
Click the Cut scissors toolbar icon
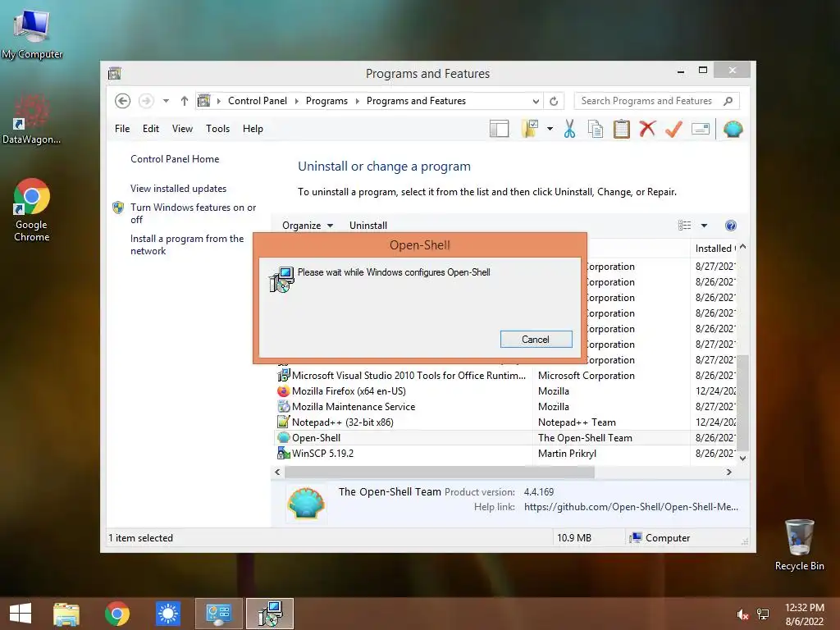coord(569,129)
